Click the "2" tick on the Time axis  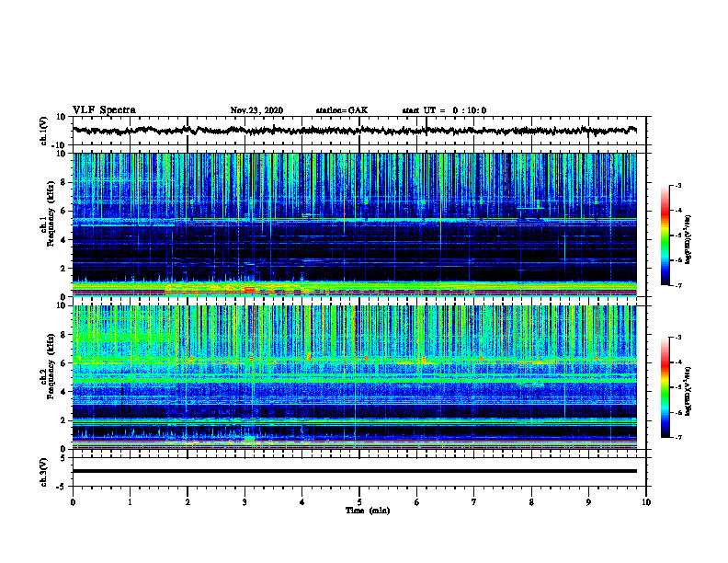[188, 502]
